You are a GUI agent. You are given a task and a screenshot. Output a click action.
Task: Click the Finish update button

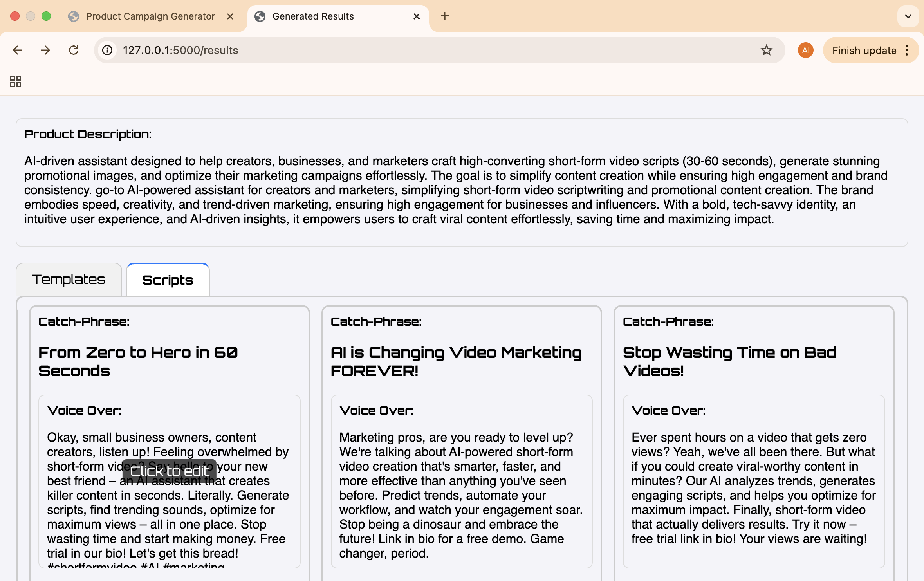tap(864, 50)
